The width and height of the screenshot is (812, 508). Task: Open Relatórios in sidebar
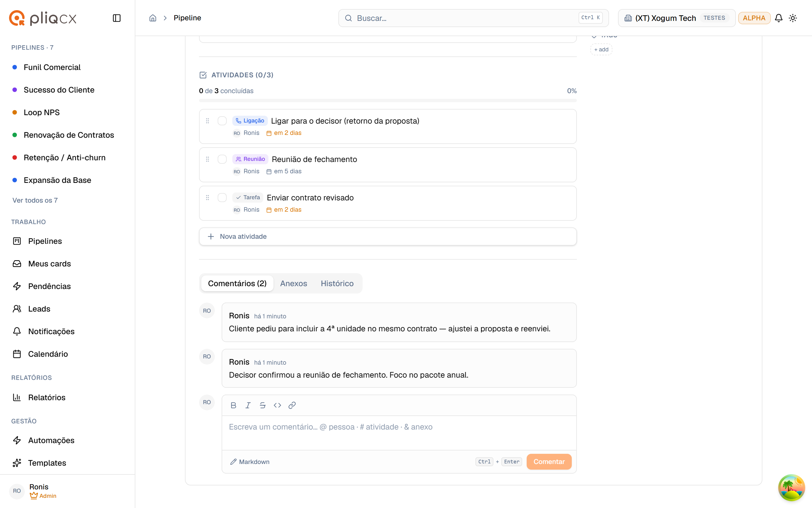47,397
